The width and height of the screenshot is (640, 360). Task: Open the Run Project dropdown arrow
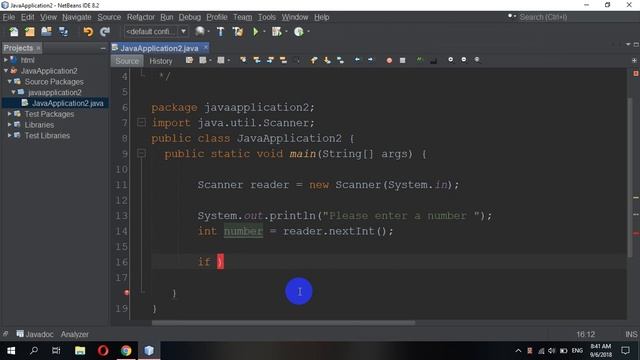(264, 31)
